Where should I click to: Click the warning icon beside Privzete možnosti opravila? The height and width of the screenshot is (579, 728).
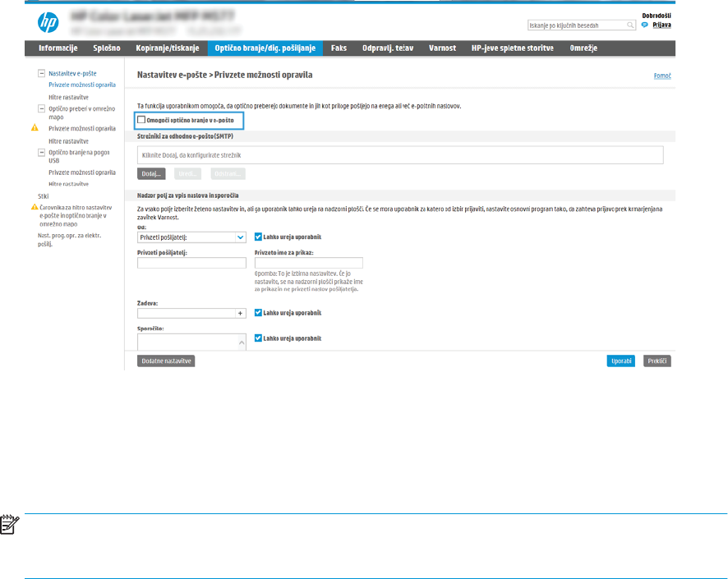[x=35, y=129]
